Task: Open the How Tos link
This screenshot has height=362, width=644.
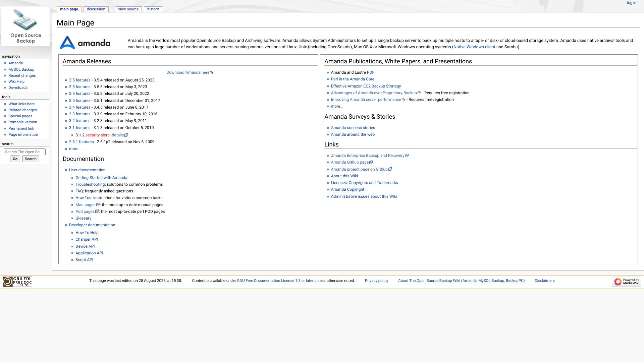Action: pos(83,198)
